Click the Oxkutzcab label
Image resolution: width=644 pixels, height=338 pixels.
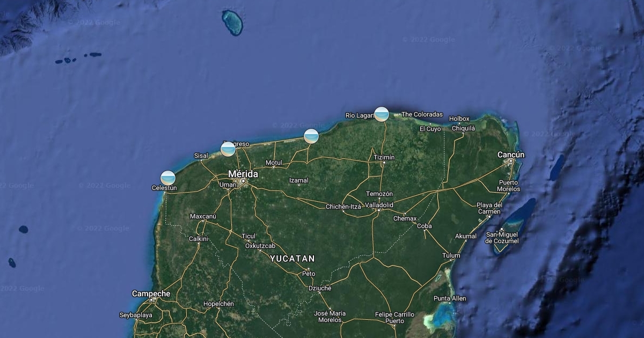(260, 246)
